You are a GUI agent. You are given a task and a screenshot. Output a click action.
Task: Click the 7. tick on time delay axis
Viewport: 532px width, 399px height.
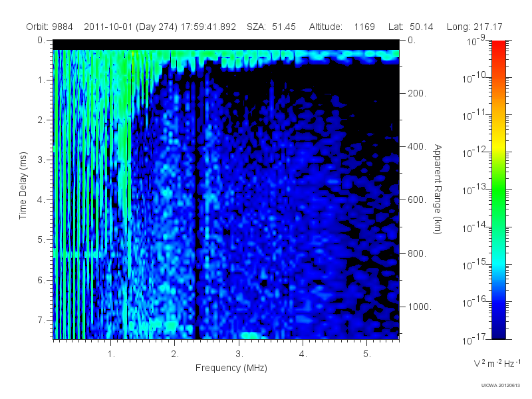[x=41, y=320]
